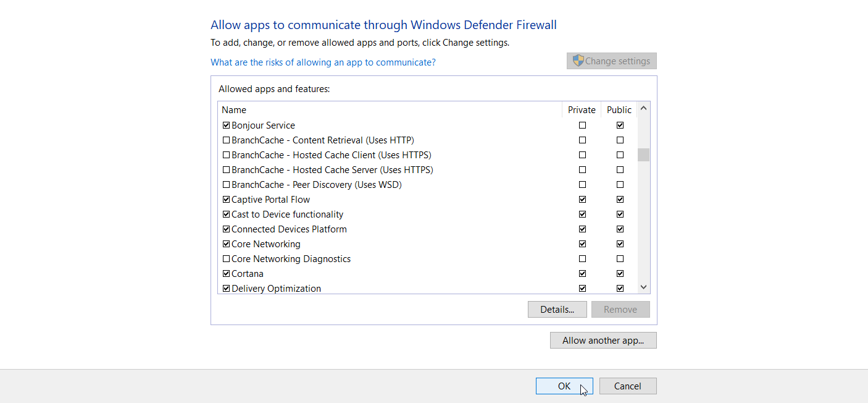Disable Private for Cortana
Viewport: 868px width, 403px height.
pyautogui.click(x=582, y=274)
